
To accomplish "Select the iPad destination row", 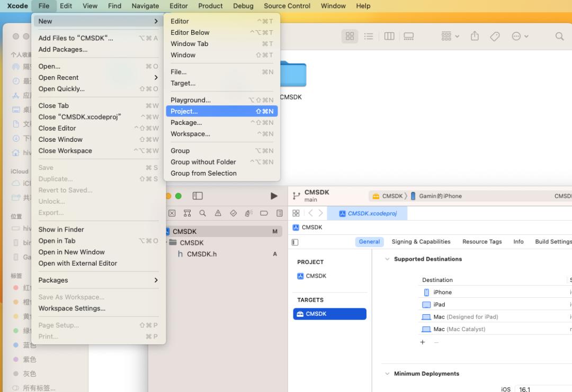I will coord(495,305).
